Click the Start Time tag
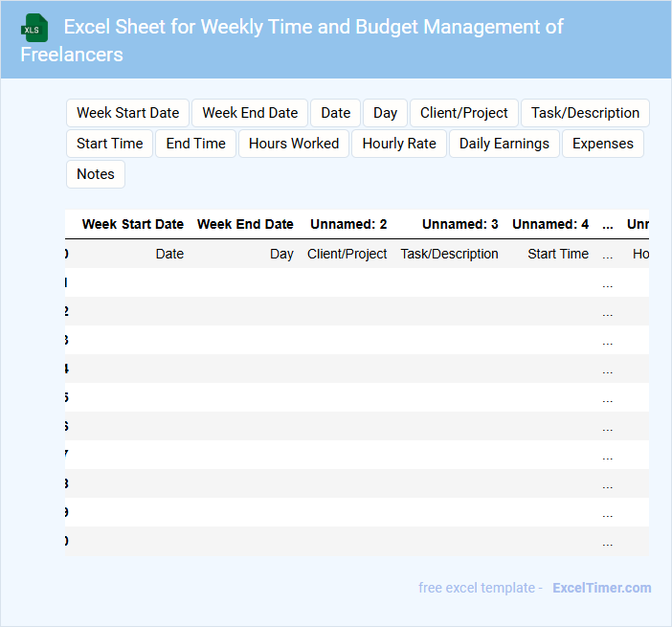 tap(109, 144)
